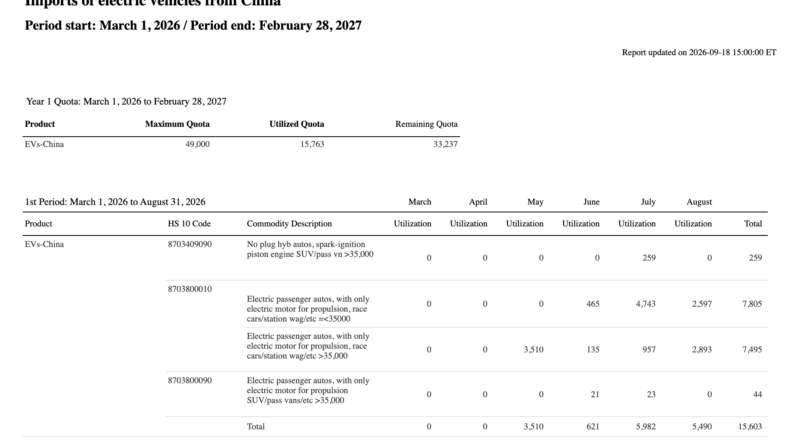This screenshot has height=445, width=800.
Task: Click the Commodity Description column header
Action: [x=289, y=224]
